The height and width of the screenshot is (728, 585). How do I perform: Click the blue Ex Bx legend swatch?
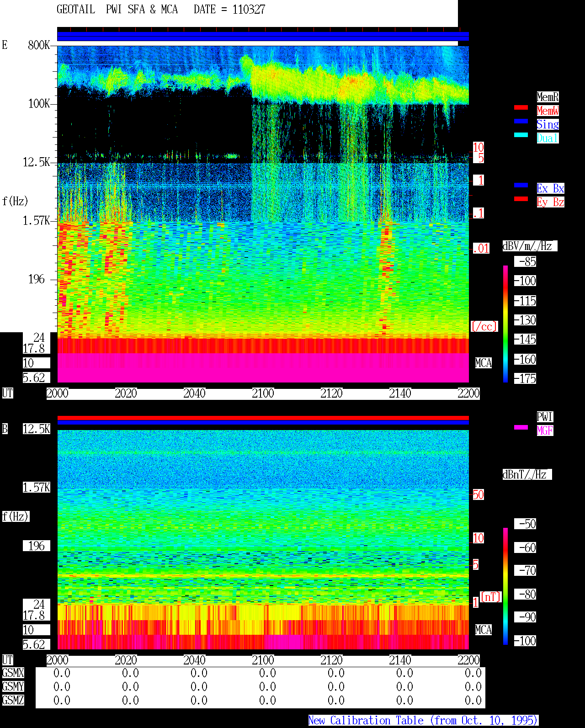pyautogui.click(x=521, y=185)
